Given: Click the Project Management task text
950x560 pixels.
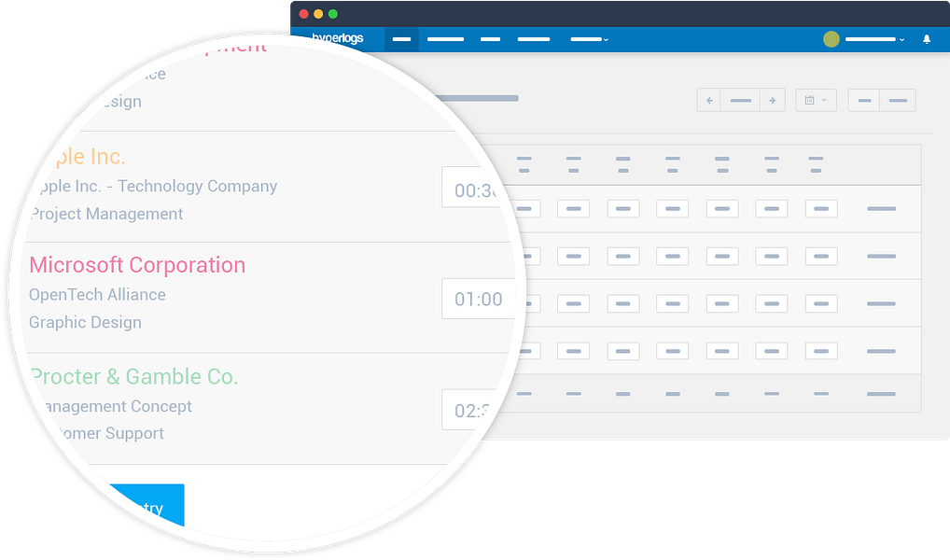Looking at the screenshot, I should [x=106, y=214].
